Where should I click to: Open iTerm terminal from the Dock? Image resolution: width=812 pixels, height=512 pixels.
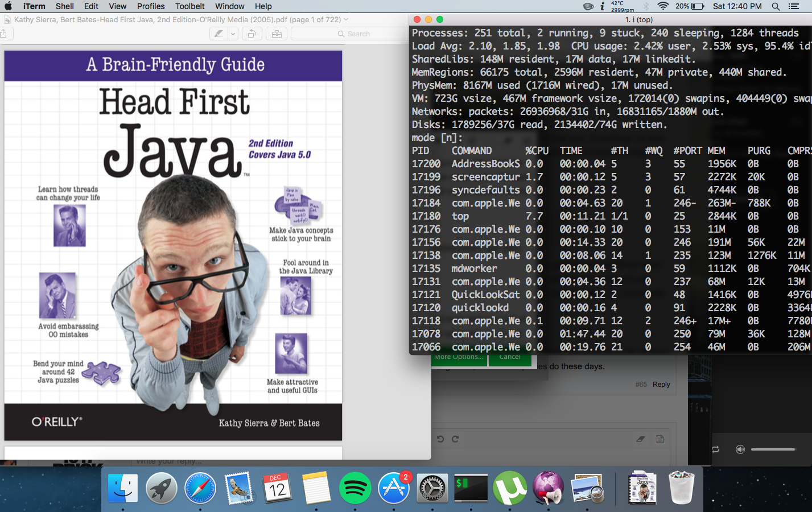tap(471, 488)
